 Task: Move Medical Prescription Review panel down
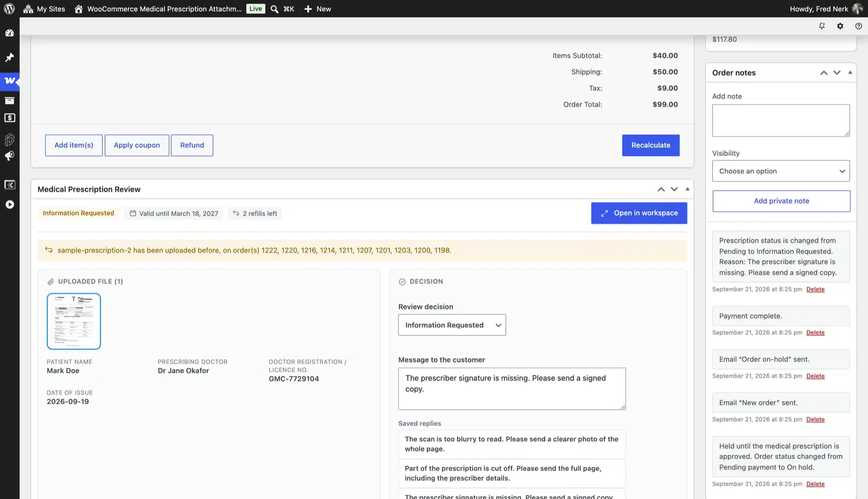[674, 189]
